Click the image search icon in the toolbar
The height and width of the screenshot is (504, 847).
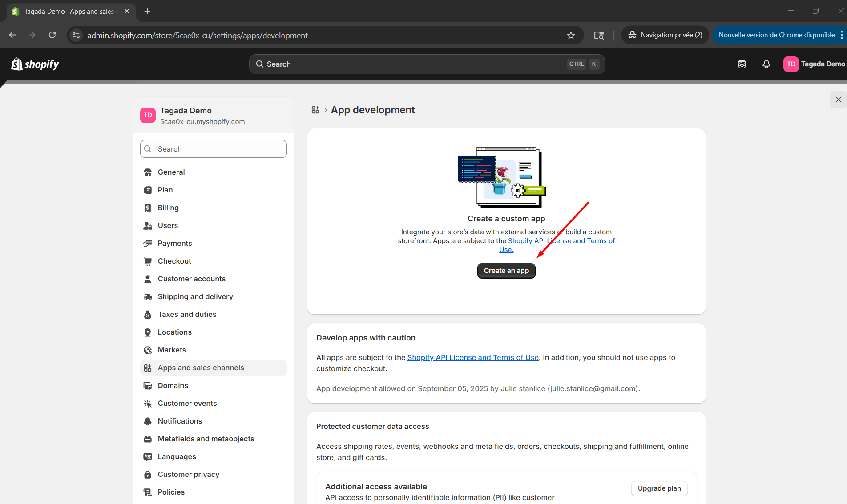tap(599, 35)
